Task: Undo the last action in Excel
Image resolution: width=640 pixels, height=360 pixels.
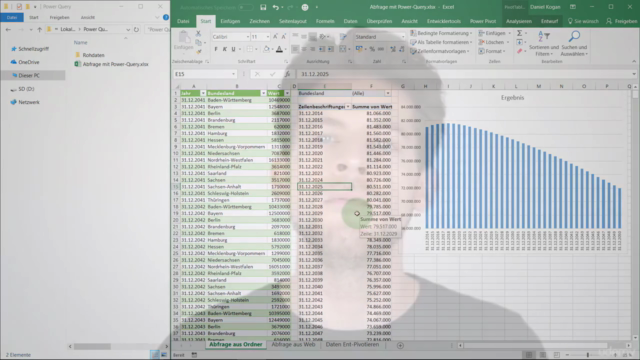Action: (276, 7)
